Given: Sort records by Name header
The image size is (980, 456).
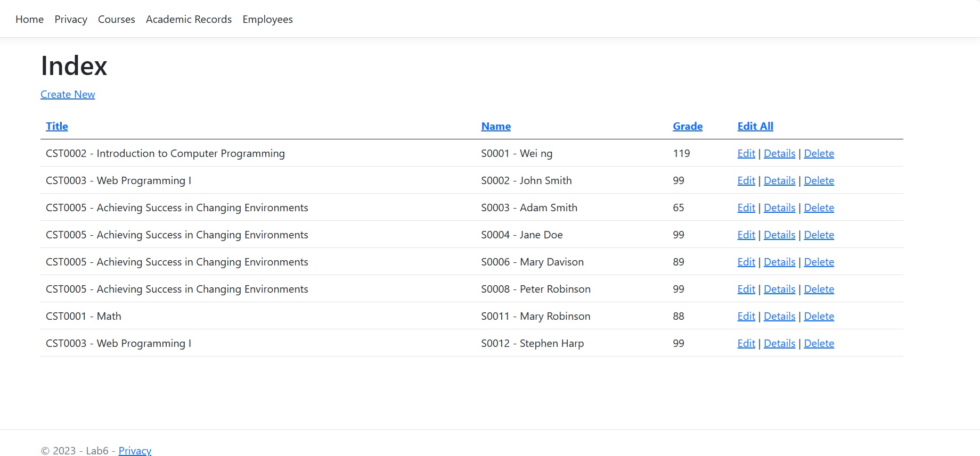Looking at the screenshot, I should pyautogui.click(x=495, y=126).
